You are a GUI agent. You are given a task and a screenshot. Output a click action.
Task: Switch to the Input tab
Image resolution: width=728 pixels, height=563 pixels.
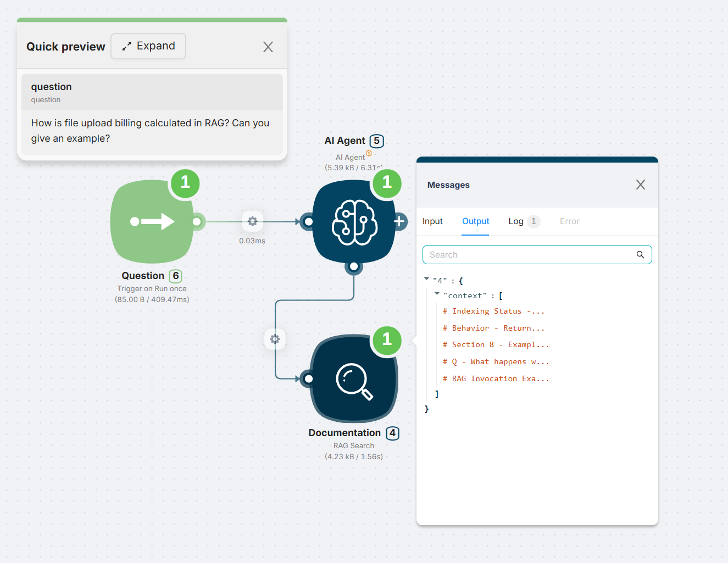pos(432,221)
